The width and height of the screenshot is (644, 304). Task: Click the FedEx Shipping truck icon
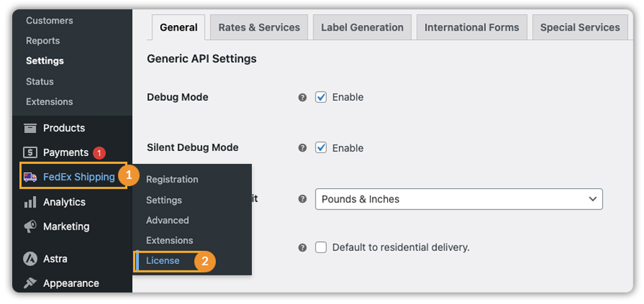click(30, 177)
